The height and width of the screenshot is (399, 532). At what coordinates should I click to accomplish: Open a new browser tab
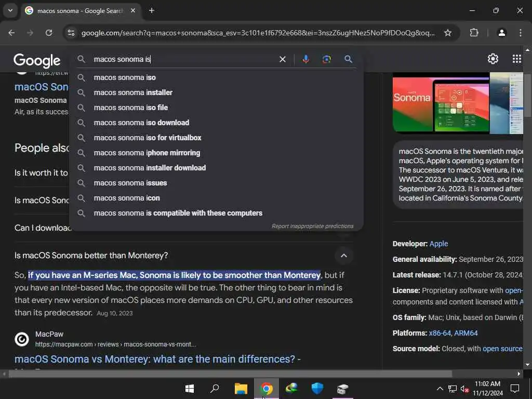[x=152, y=10]
